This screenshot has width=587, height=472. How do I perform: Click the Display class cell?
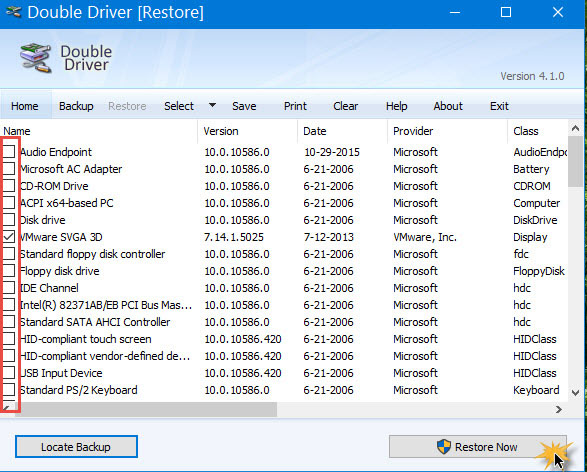pyautogui.click(x=530, y=237)
